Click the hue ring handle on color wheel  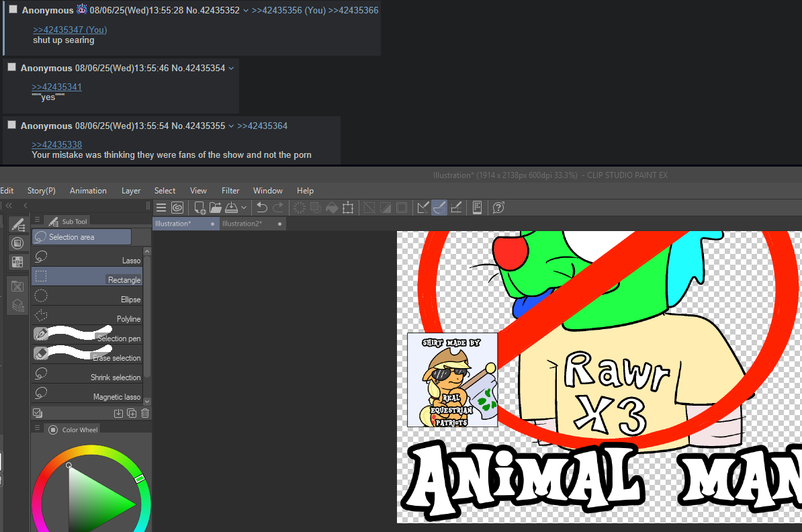tap(140, 479)
